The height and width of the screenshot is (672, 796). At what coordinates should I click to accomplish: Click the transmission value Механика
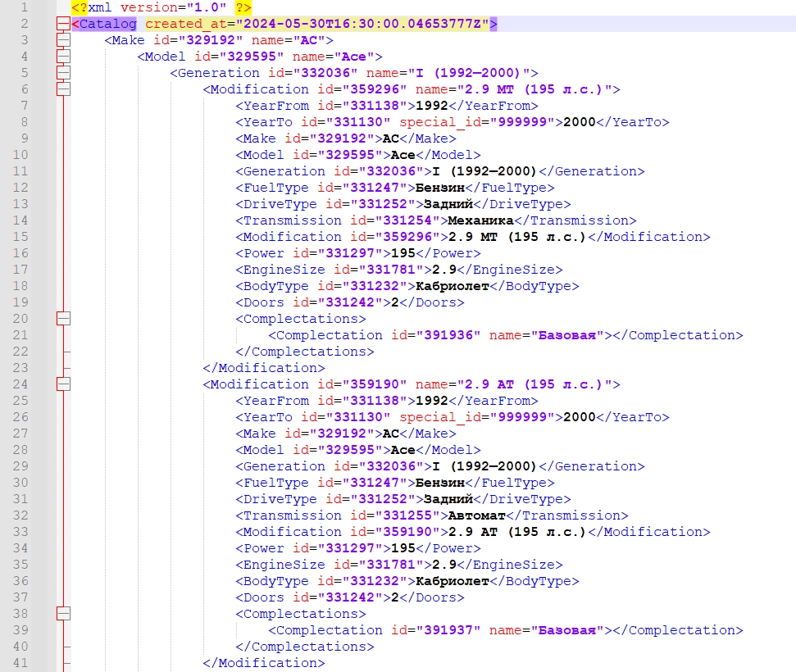(x=480, y=220)
